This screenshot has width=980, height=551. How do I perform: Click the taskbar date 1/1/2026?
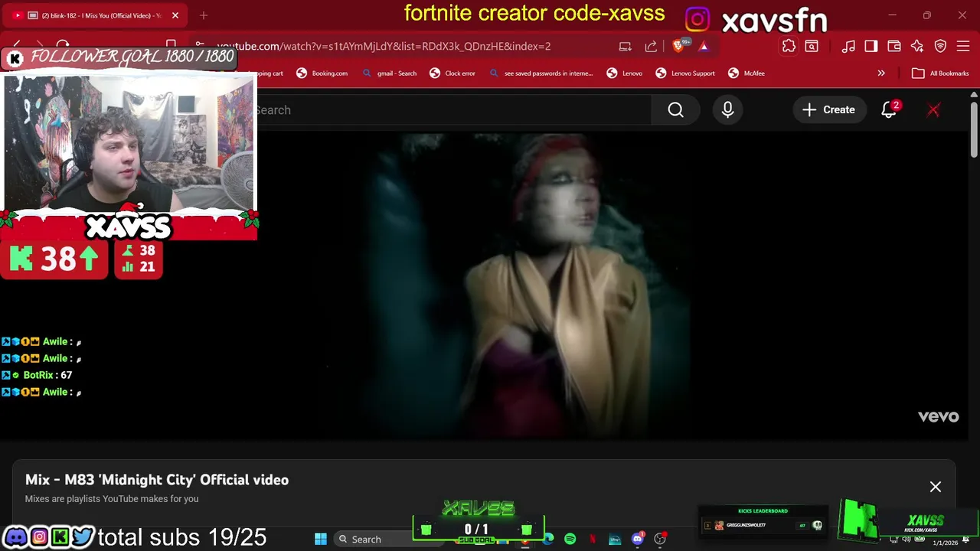945,543
